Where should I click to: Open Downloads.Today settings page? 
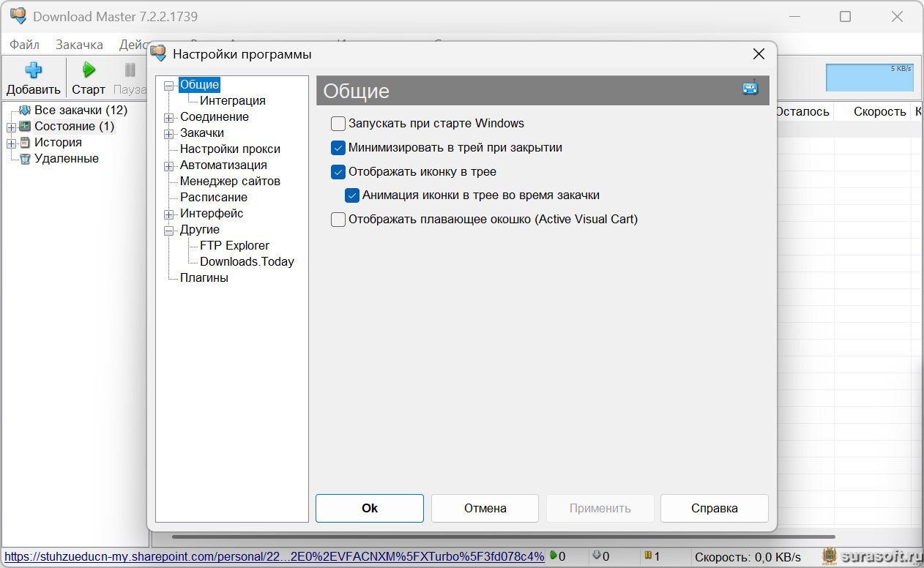(247, 262)
